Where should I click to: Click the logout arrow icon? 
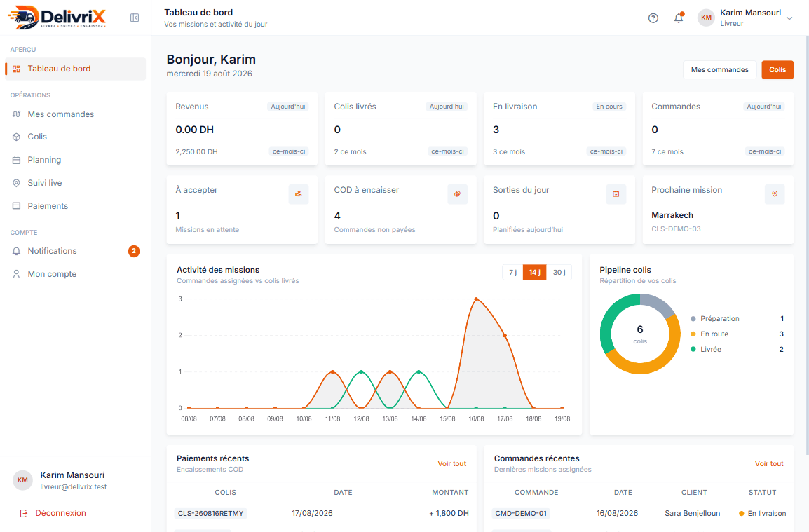click(x=23, y=513)
